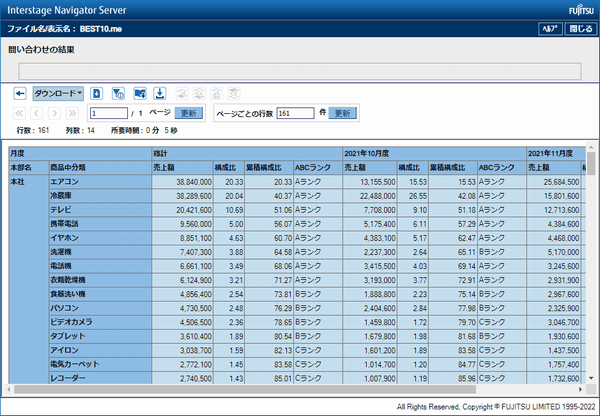Click the first disabled drill icon

pyautogui.click(x=183, y=93)
